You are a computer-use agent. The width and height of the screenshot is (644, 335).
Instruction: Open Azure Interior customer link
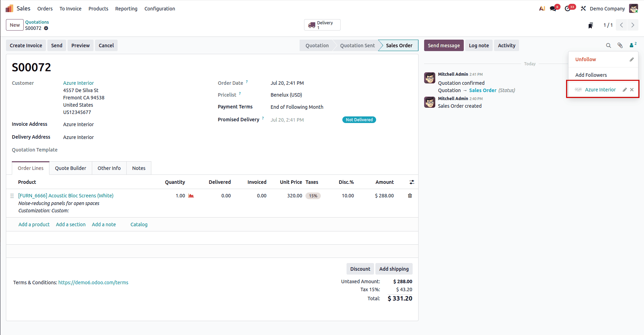tap(78, 83)
